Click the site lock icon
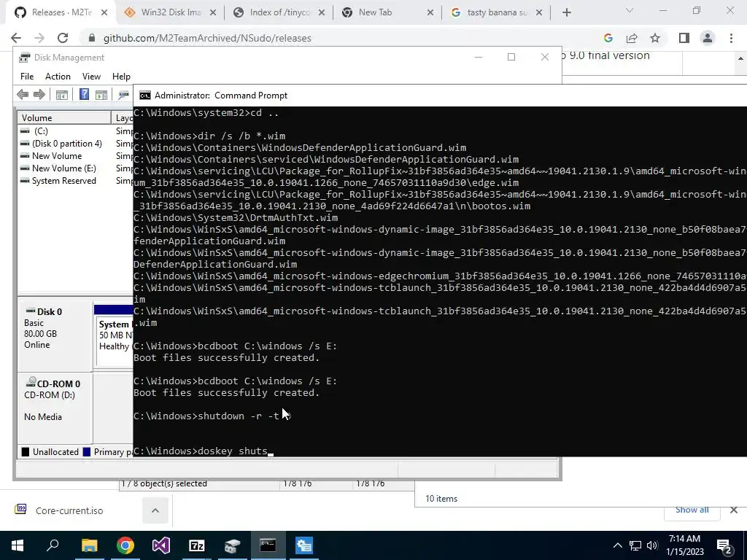 pos(92,38)
